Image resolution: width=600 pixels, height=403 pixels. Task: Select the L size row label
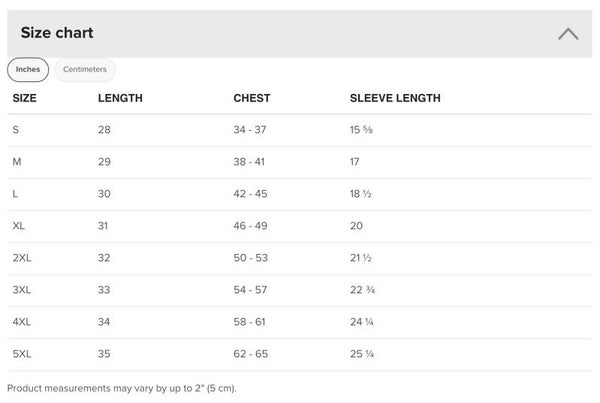pos(15,194)
